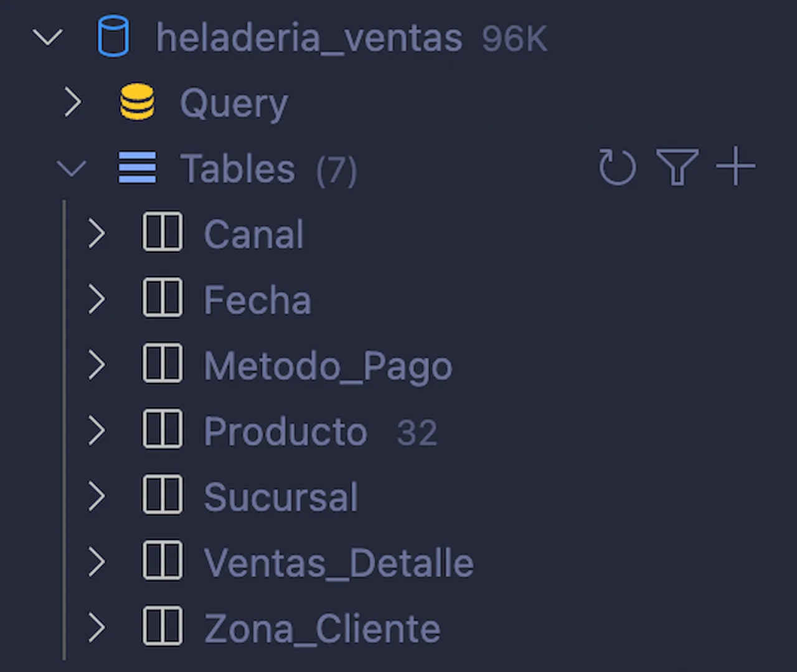Collapse the heladeria_ventas database node
The image size is (797, 672).
pyautogui.click(x=48, y=37)
